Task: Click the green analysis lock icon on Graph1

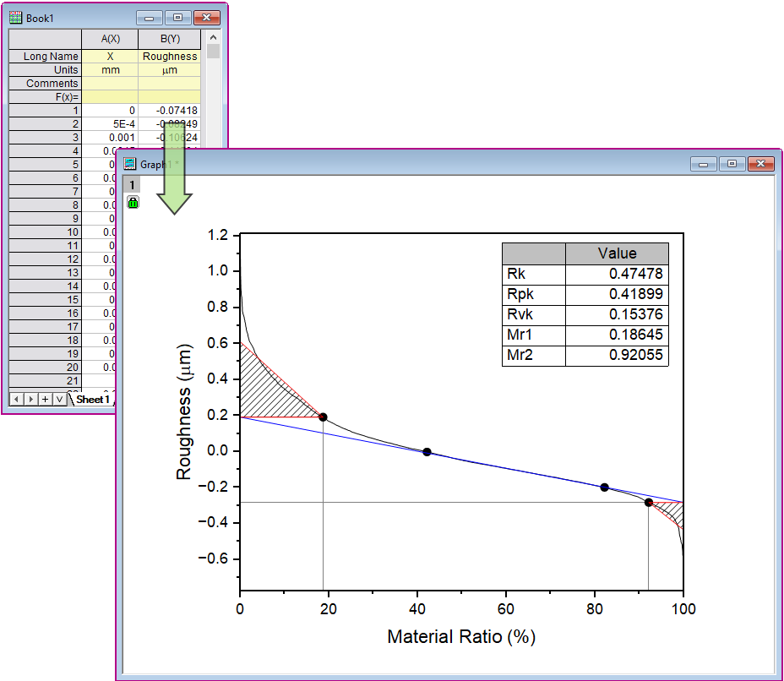Action: (x=133, y=202)
